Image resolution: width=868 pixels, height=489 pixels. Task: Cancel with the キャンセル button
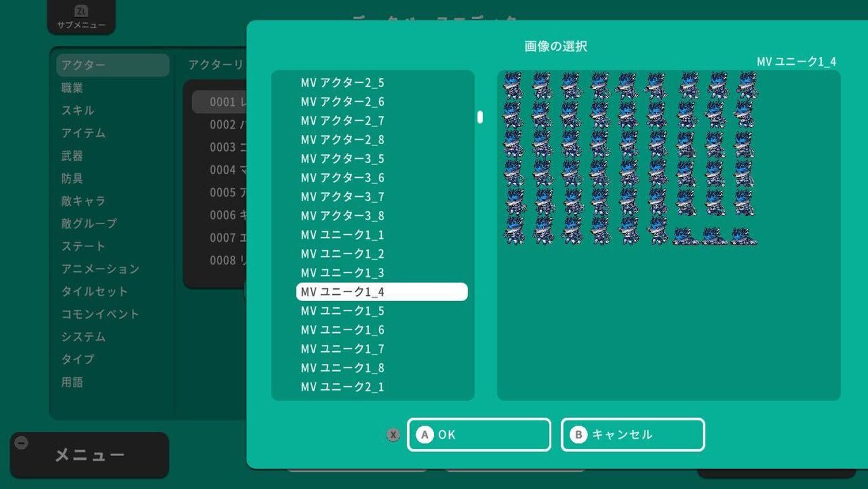633,435
